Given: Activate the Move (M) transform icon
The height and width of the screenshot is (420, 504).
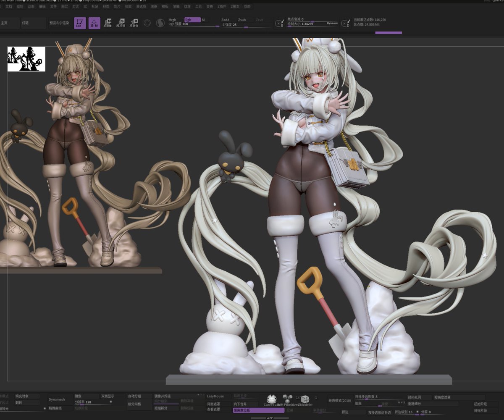Looking at the screenshot, I should (108, 23).
